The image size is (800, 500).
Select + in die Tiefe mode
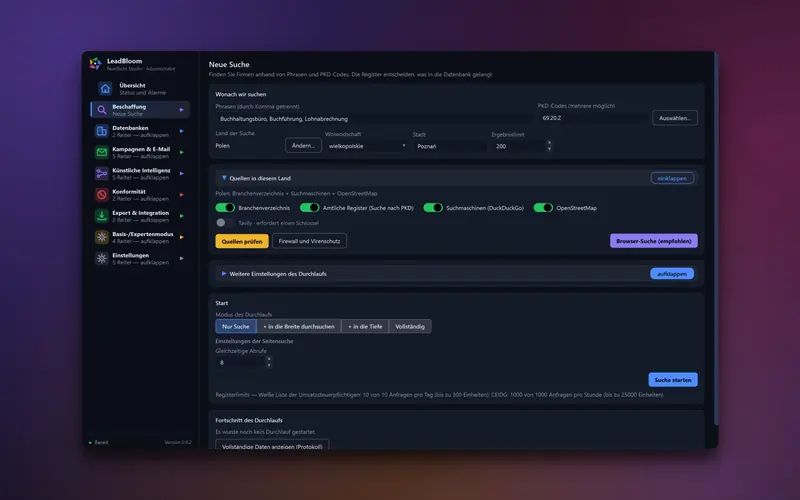click(365, 327)
